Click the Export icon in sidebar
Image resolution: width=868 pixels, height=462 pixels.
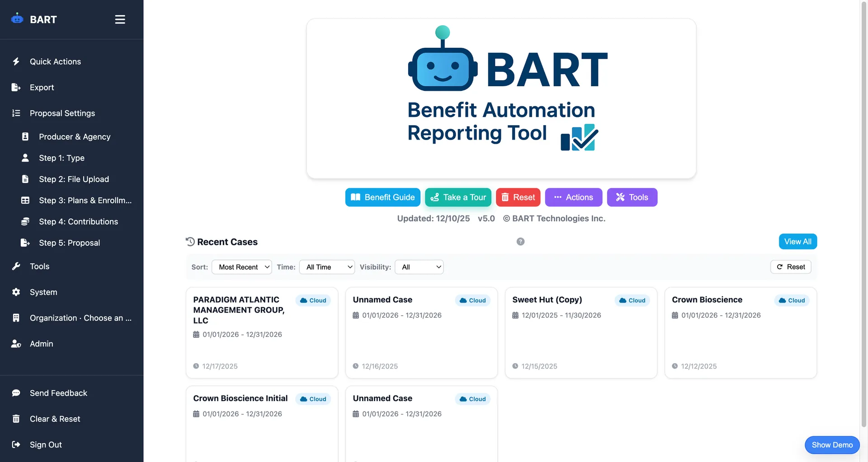tap(16, 87)
